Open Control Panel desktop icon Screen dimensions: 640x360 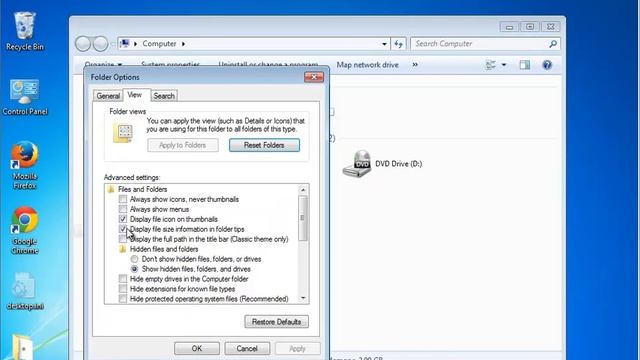(24, 97)
